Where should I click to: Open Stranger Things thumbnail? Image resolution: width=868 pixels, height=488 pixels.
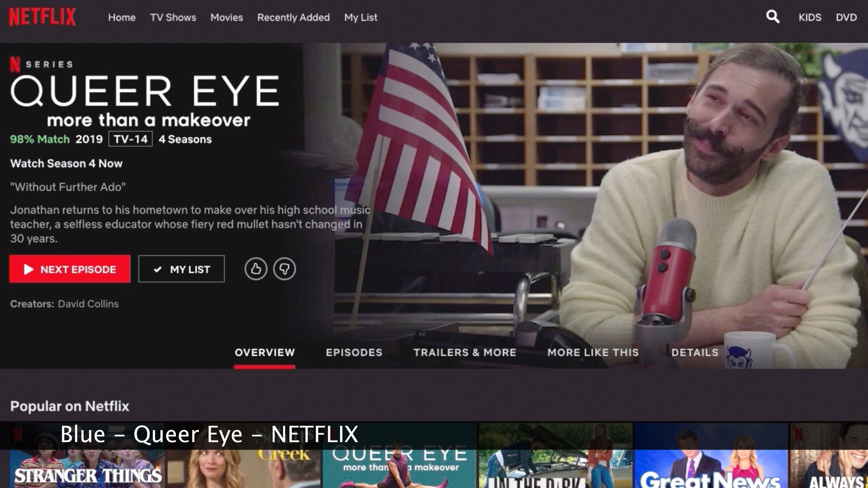pos(87,455)
